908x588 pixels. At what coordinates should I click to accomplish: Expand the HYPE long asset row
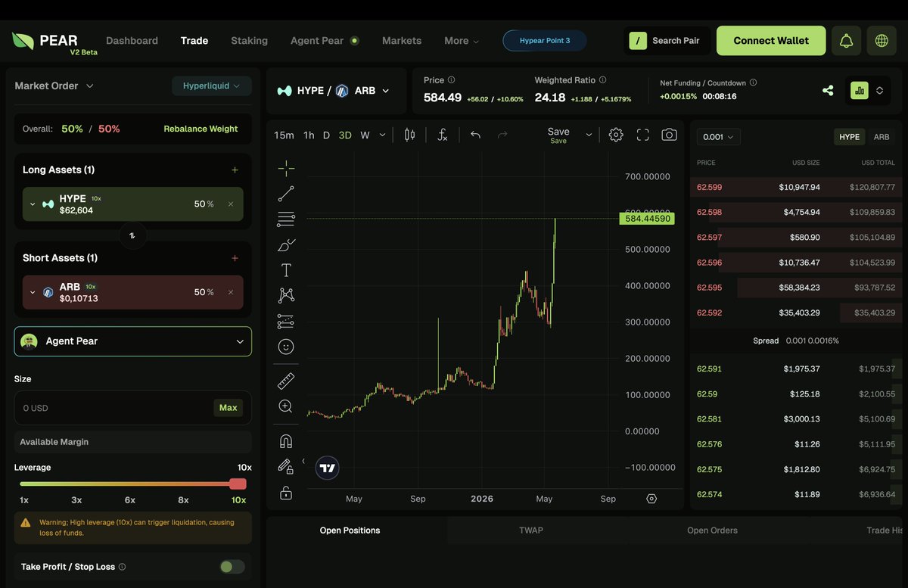[33, 204]
